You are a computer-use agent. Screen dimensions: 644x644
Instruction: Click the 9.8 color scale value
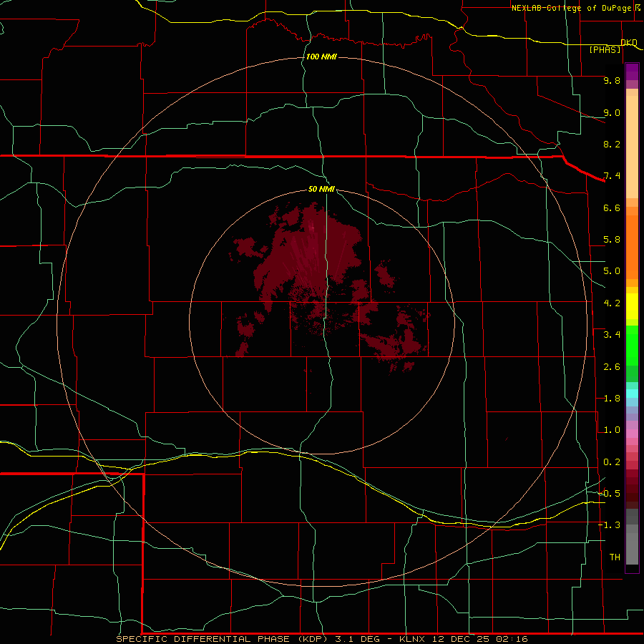click(x=612, y=80)
